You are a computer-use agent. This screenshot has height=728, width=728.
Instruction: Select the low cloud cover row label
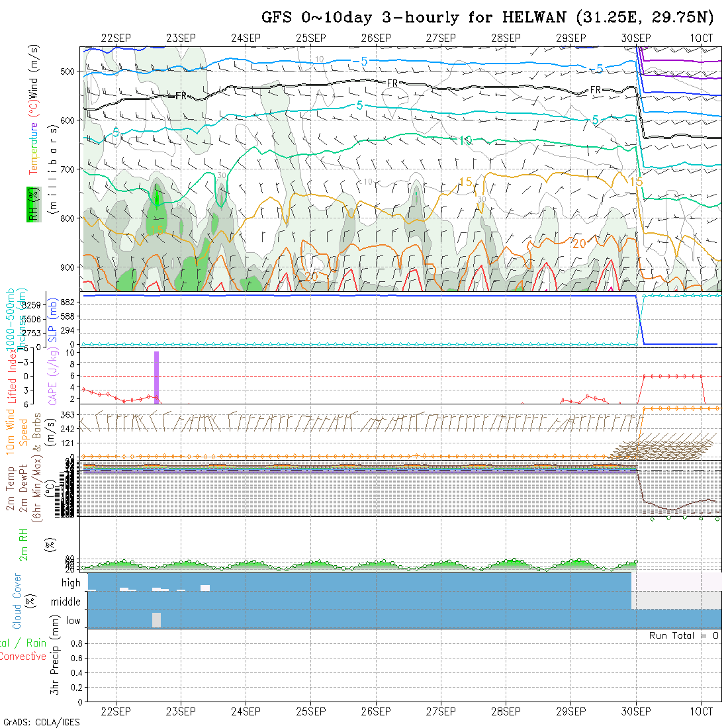[73, 621]
